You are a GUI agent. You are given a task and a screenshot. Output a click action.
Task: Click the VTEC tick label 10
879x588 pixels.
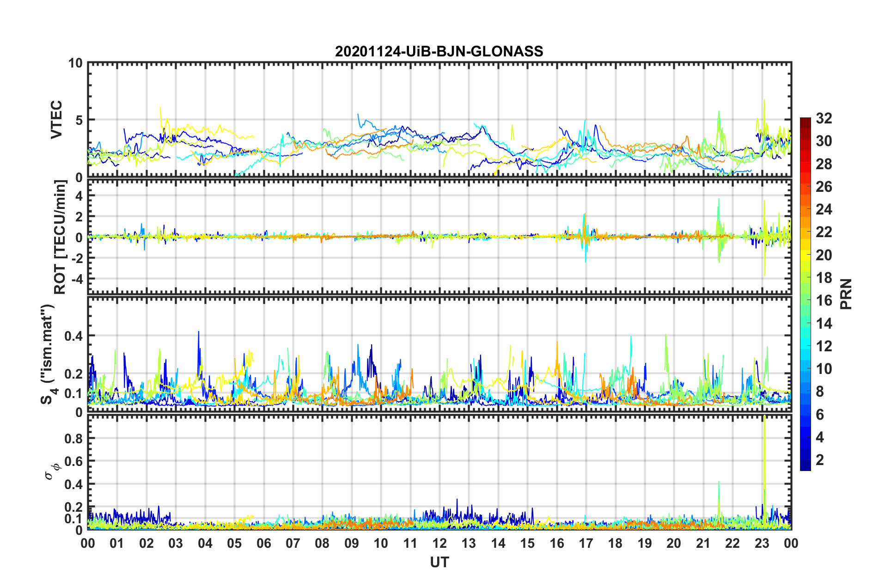point(75,63)
